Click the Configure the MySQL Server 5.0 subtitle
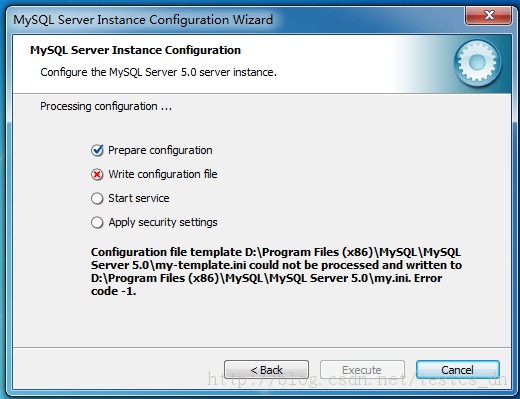Screen dimensions: 520x399 [158, 72]
